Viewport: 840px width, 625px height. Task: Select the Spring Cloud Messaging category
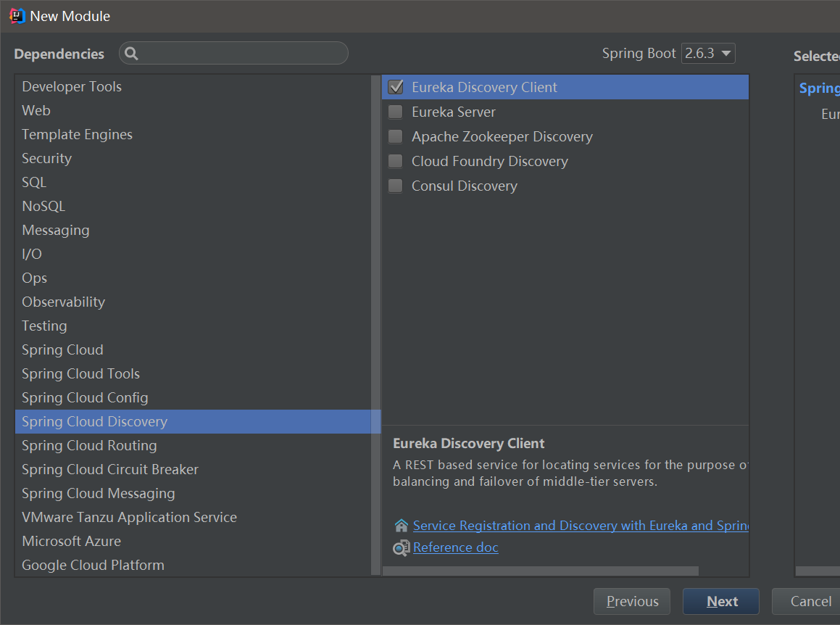[x=193, y=494]
